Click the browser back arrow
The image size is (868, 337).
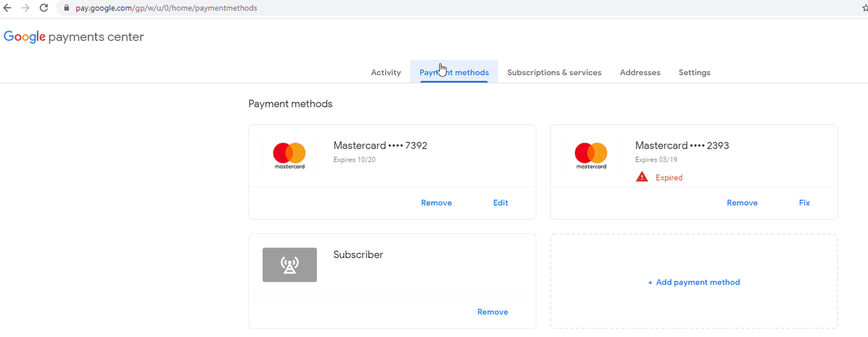8,8
